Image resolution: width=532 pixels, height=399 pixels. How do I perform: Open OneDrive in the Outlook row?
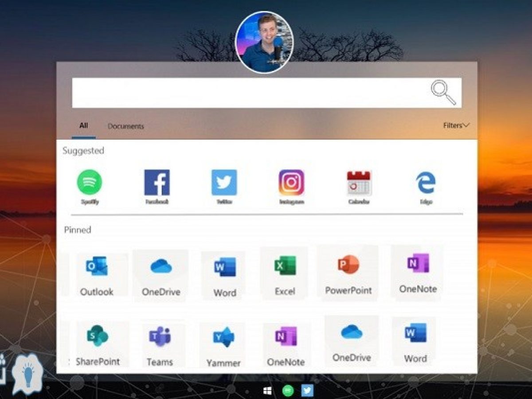click(161, 276)
